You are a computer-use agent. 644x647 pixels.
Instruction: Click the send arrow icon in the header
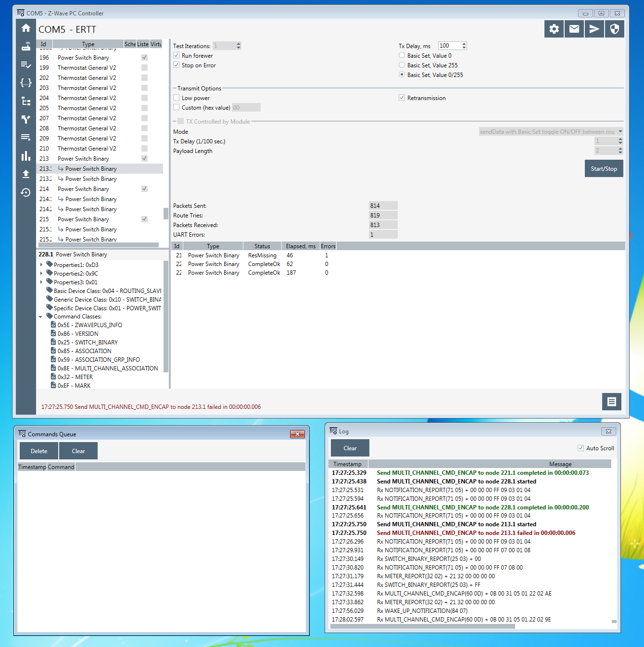(x=594, y=29)
